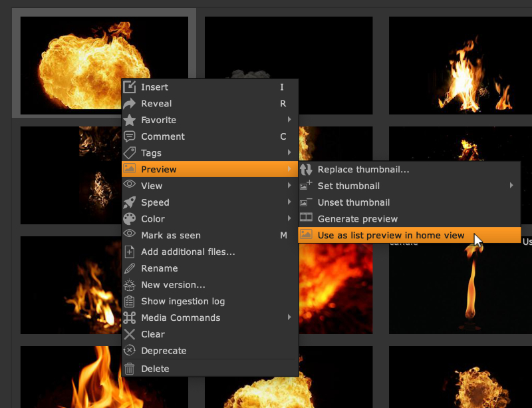This screenshot has width=532, height=408.
Task: Expand the Favorite submenu arrow
Action: pos(289,120)
